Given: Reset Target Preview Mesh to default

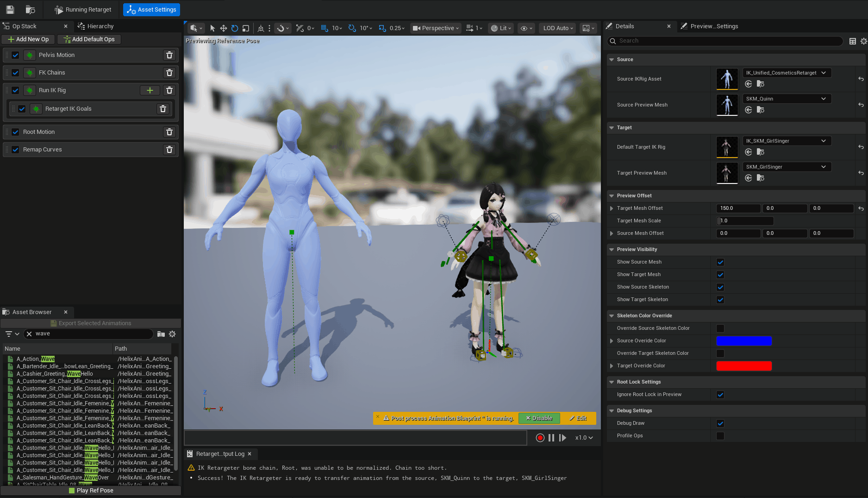Looking at the screenshot, I should [x=861, y=173].
